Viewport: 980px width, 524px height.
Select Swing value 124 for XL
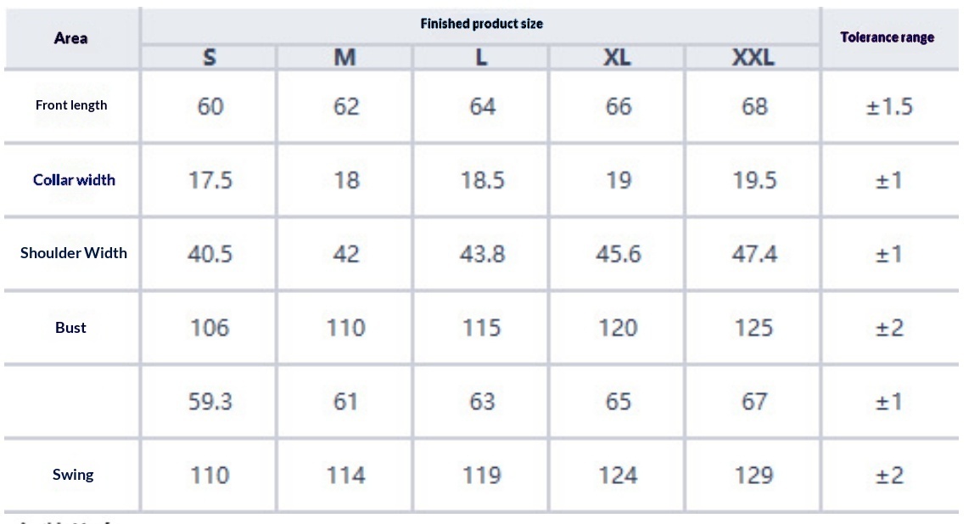click(618, 476)
